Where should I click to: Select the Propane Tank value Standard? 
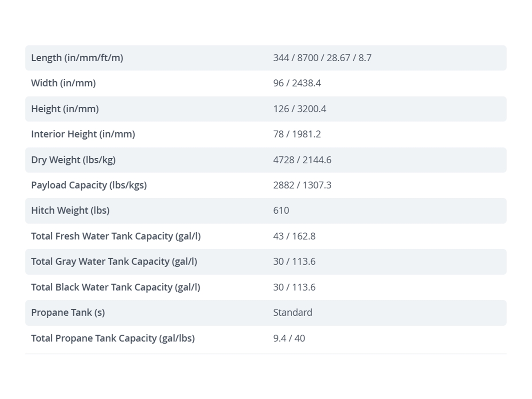pos(293,312)
